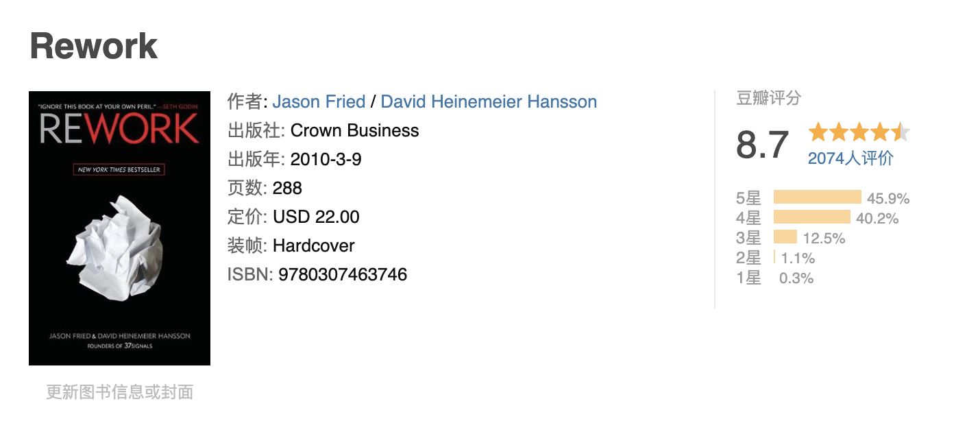Click the Rework page title
This screenshot has width=980, height=421.
click(x=94, y=46)
